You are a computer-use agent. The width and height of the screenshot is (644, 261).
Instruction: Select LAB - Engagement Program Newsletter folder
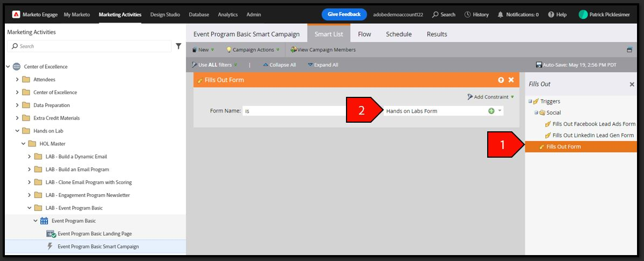pyautogui.click(x=88, y=195)
